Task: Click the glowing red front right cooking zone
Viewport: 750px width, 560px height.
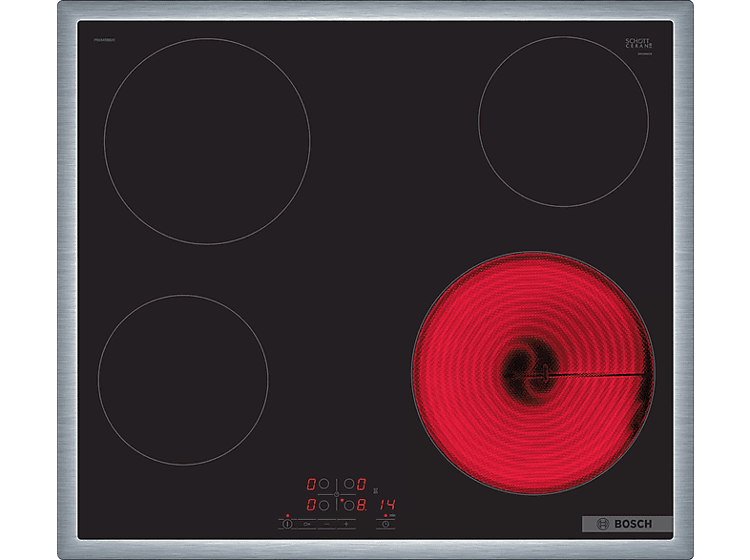Action: pos(533,373)
